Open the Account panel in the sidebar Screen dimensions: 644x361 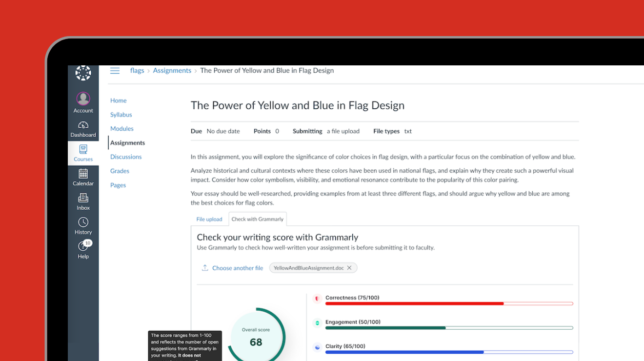coord(83,101)
